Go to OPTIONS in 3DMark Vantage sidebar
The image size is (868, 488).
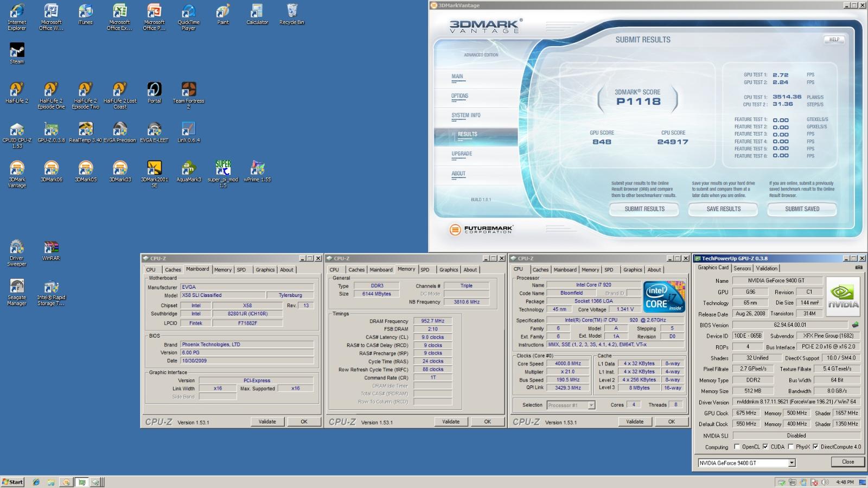point(459,96)
